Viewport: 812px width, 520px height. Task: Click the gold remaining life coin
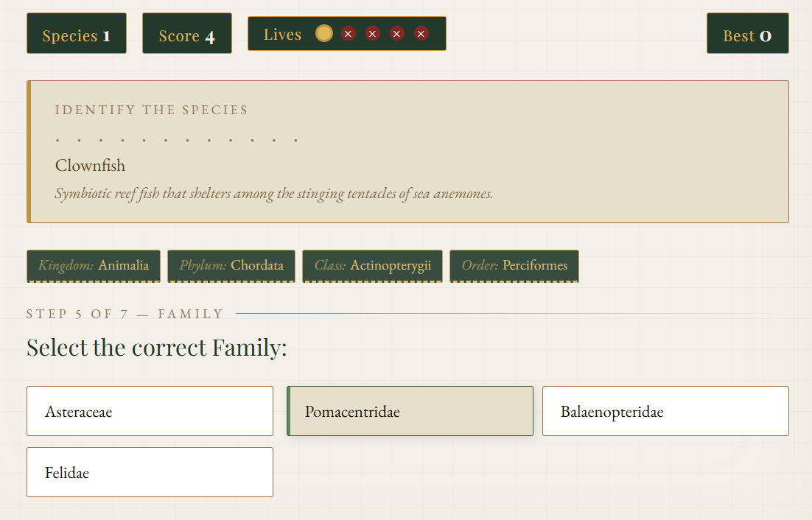[324, 34]
